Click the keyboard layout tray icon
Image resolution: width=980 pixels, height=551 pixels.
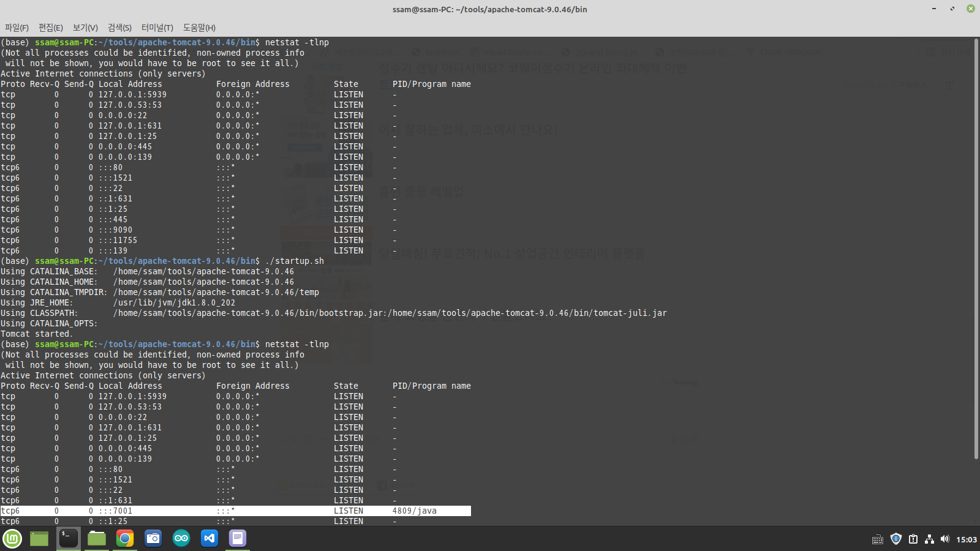877,539
